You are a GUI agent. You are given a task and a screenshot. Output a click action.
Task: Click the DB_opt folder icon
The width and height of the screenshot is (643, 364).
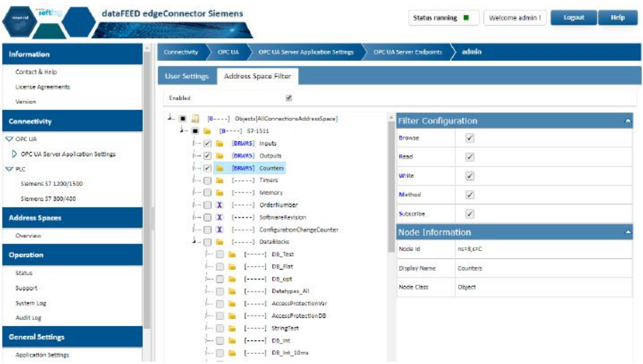coord(232,279)
